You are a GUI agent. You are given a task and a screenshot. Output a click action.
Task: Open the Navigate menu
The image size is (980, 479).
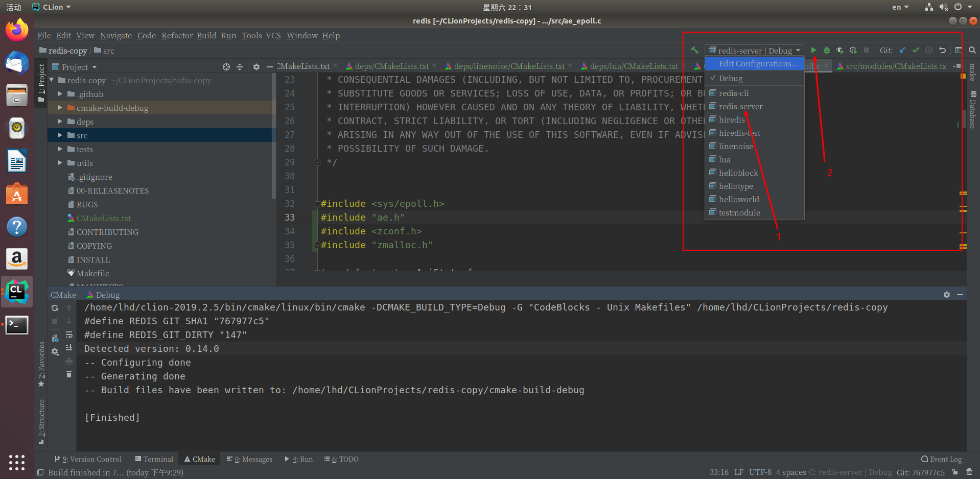115,35
